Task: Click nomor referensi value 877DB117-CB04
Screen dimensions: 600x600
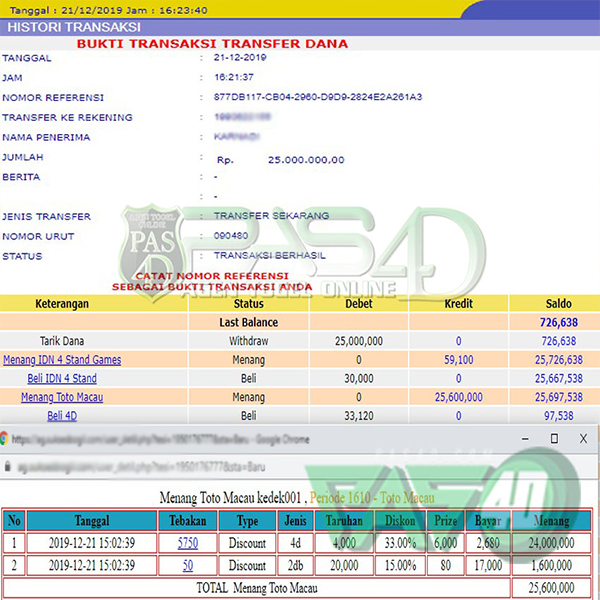Action: point(318,97)
